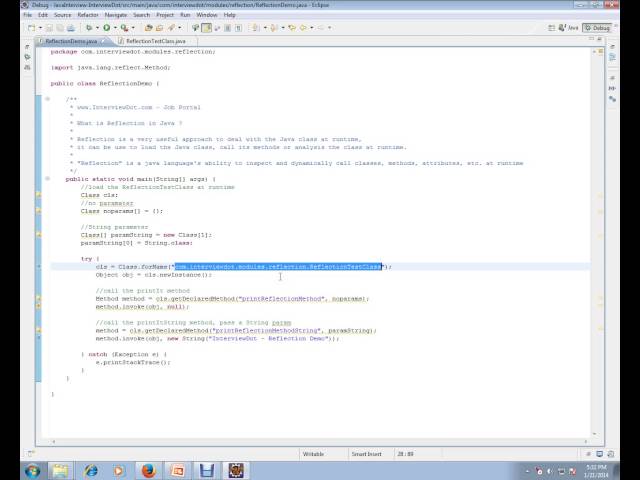Viewport: 640px width, 480px height.
Task: Click the Eclipse taskbar icon
Action: tap(236, 471)
